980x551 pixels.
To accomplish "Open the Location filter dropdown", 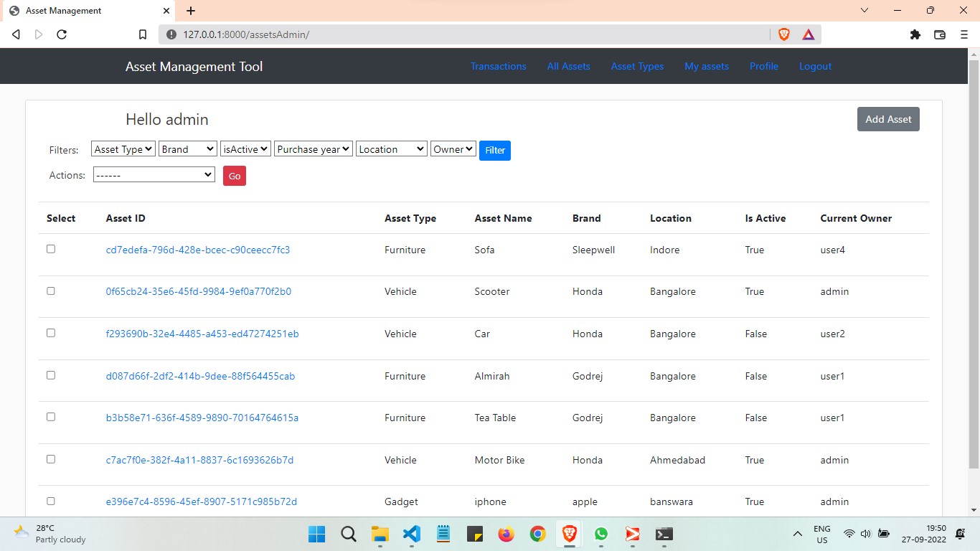I will [392, 149].
